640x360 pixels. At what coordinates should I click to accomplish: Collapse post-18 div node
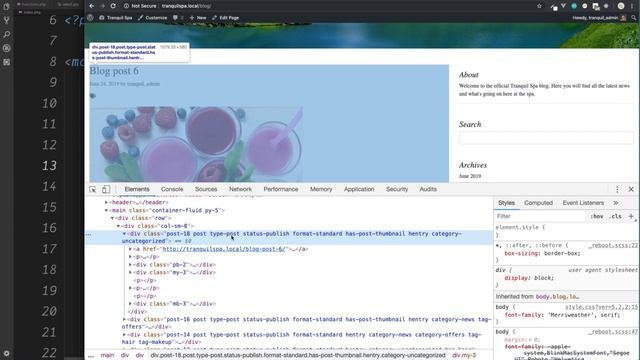pyautogui.click(x=124, y=234)
